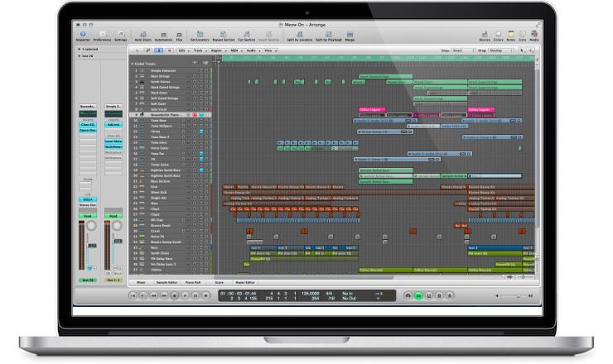Image resolution: width=613 pixels, height=364 pixels.
Task: Expand the Global Tracks disclosure triangle
Action: pos(133,64)
